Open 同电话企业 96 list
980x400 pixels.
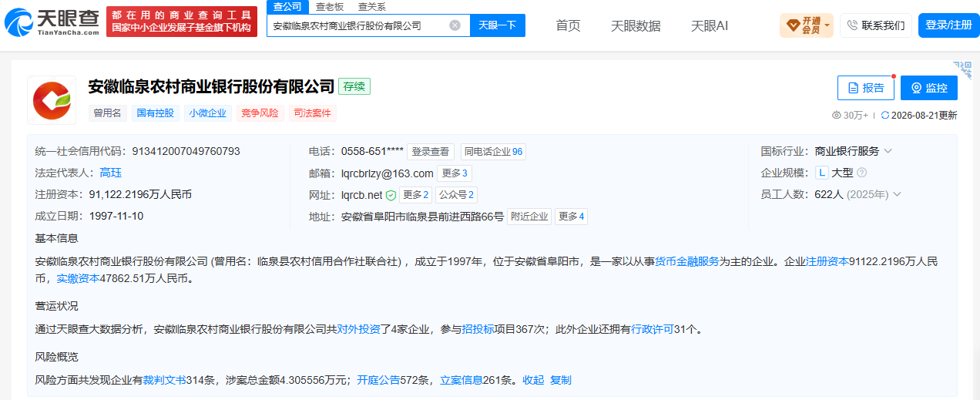point(493,152)
